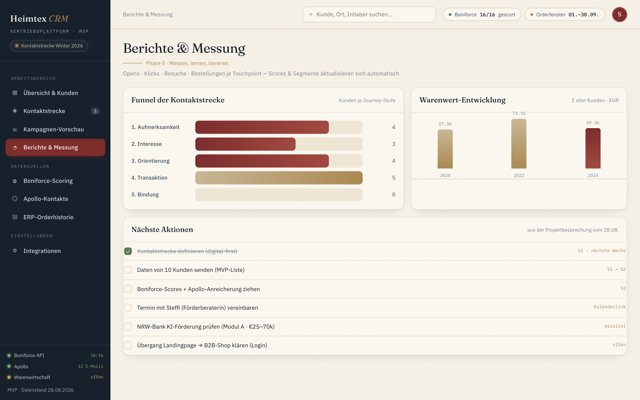The image size is (640, 400).
Task: Click the Apollo-Kontakte circle icon
Action: click(15, 199)
